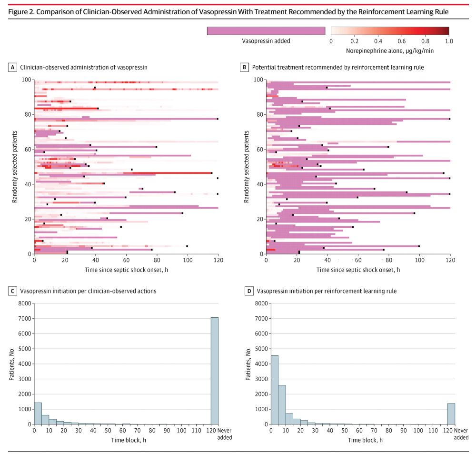Click the second bar in panel D histogram
Screen dimensions: 476x454
(282, 405)
